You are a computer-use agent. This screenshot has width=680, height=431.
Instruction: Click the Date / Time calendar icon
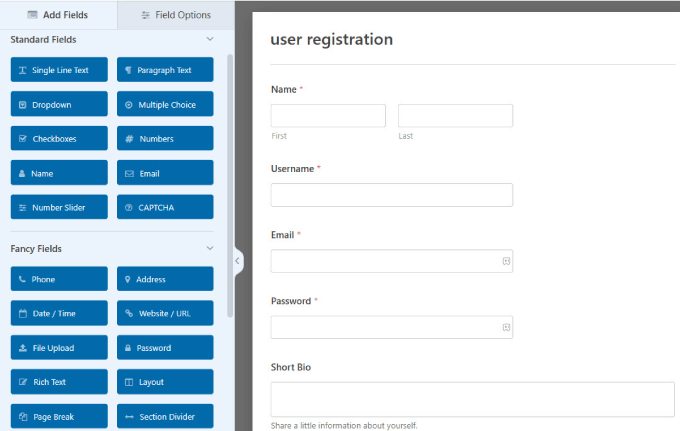tap(23, 314)
